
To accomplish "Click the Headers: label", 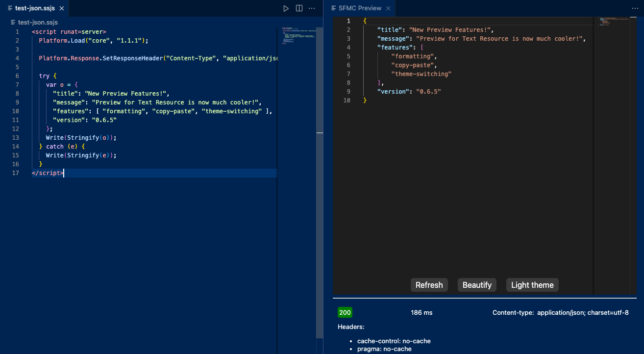I will (x=351, y=327).
